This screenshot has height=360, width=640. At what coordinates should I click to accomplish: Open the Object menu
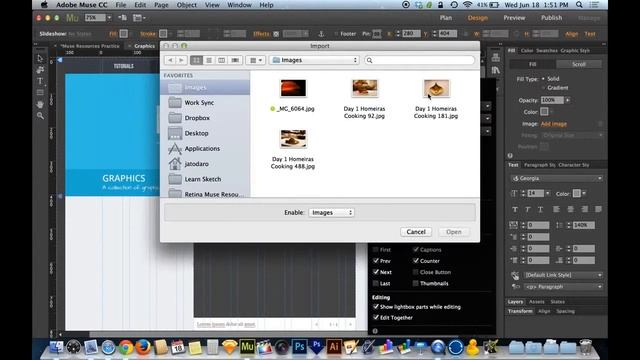187,5
